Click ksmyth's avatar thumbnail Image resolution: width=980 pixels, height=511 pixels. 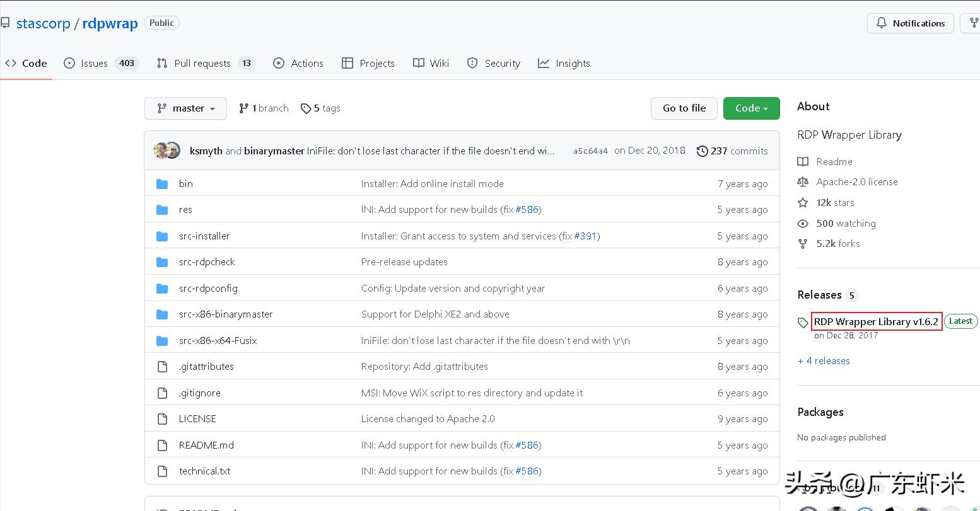click(x=161, y=151)
